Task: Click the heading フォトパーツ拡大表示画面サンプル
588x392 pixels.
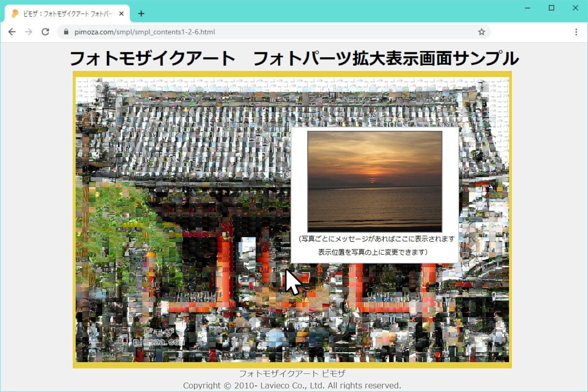Action: [386, 59]
